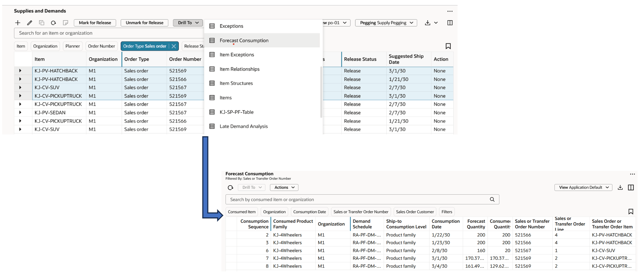
Task: Open the disabled Drill To dropdown in Forecast Consumption
Action: 252,187
